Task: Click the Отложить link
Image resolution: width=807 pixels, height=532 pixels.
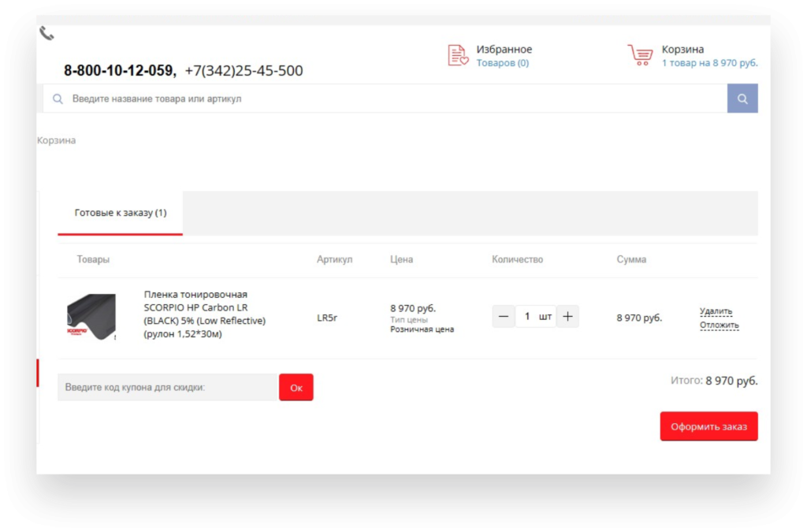Action: pos(719,325)
